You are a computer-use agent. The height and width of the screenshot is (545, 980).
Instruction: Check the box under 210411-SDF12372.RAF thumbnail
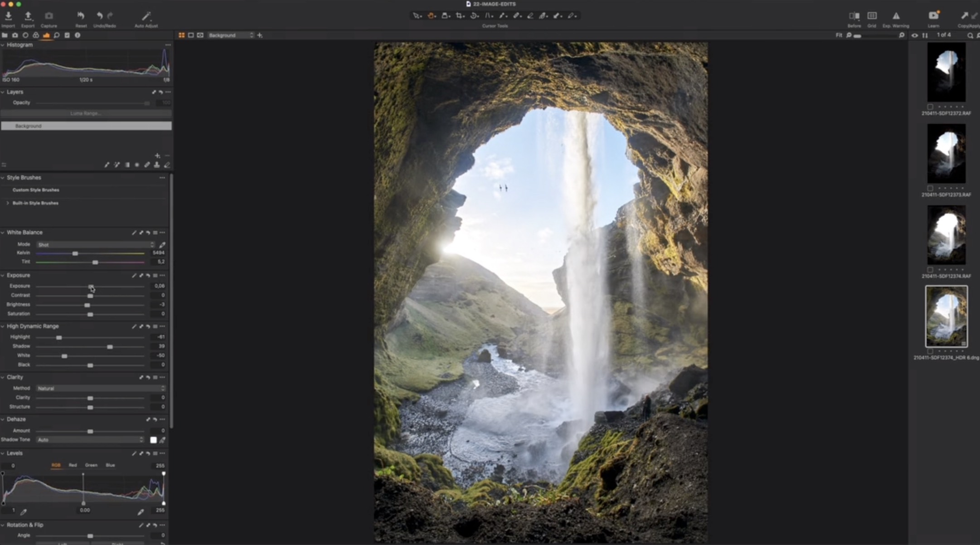point(930,107)
